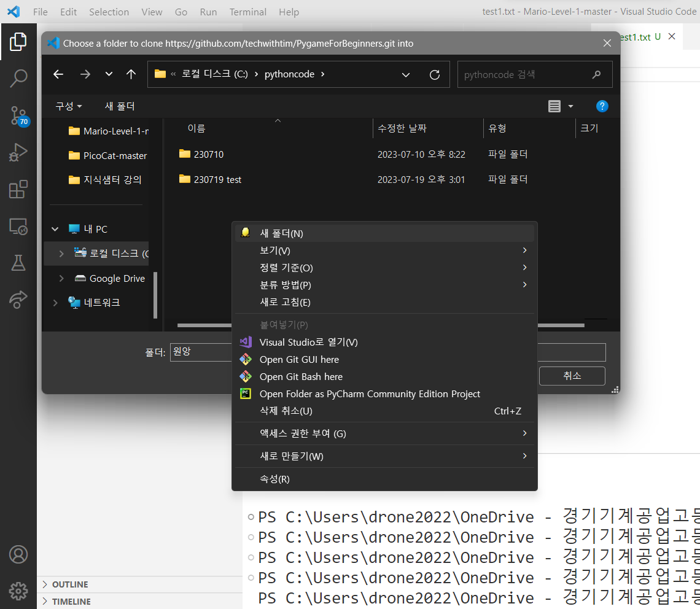
Task: Collapse the 내 PC tree node
Action: 55,229
